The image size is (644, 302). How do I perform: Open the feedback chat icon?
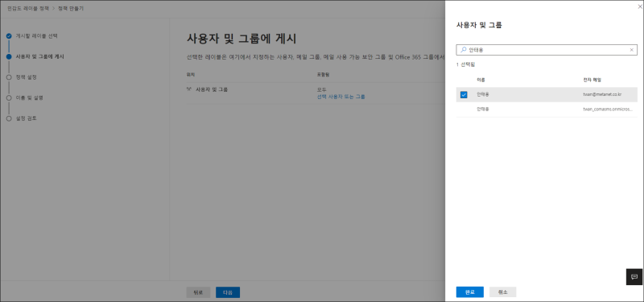pyautogui.click(x=634, y=276)
